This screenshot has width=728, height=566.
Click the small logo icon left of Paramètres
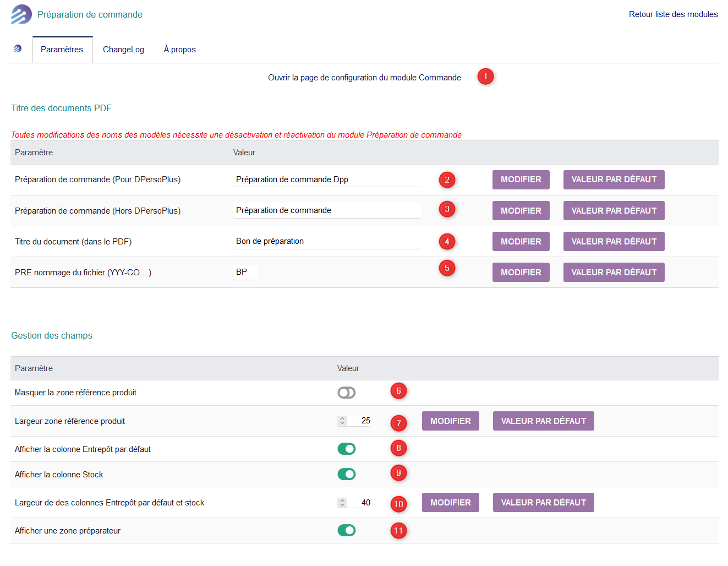click(18, 49)
